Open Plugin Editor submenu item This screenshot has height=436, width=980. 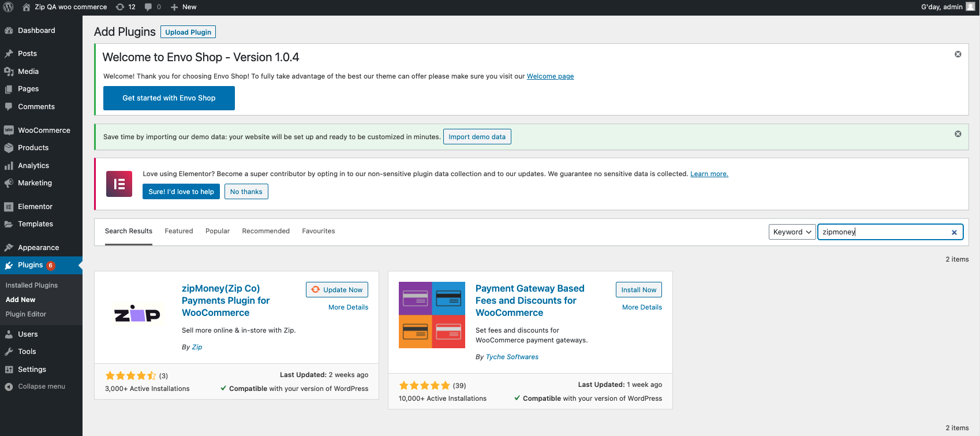click(x=26, y=314)
